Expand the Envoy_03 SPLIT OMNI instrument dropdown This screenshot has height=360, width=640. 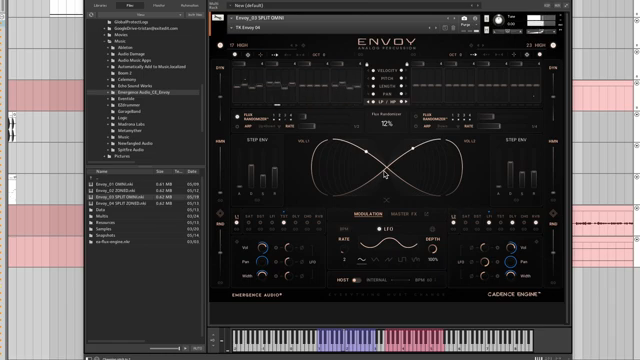(x=231, y=18)
